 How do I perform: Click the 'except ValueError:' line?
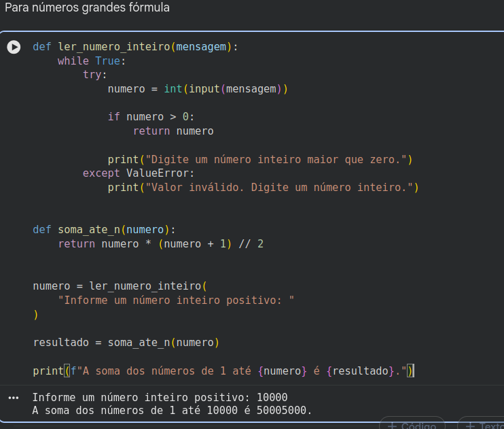pos(139,173)
